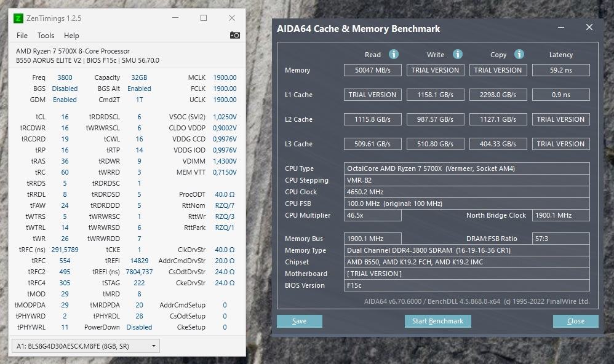
Task: Select the tRC value 60
Action: [x=65, y=172]
